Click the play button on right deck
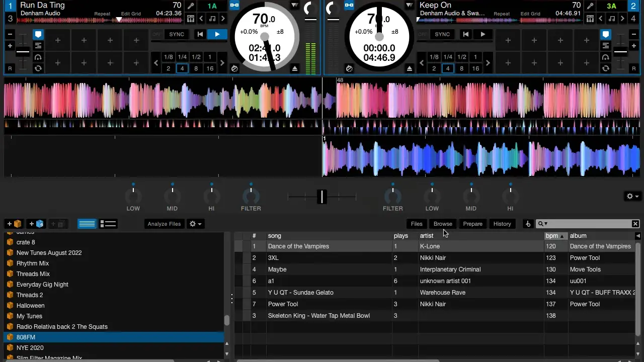This screenshot has height=362, width=644. point(482,34)
